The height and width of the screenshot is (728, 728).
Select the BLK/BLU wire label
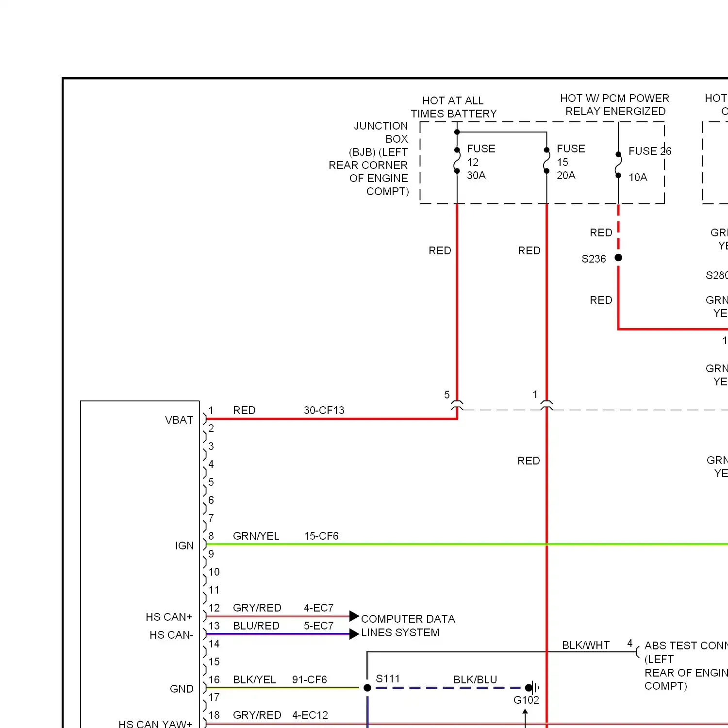pos(475,680)
